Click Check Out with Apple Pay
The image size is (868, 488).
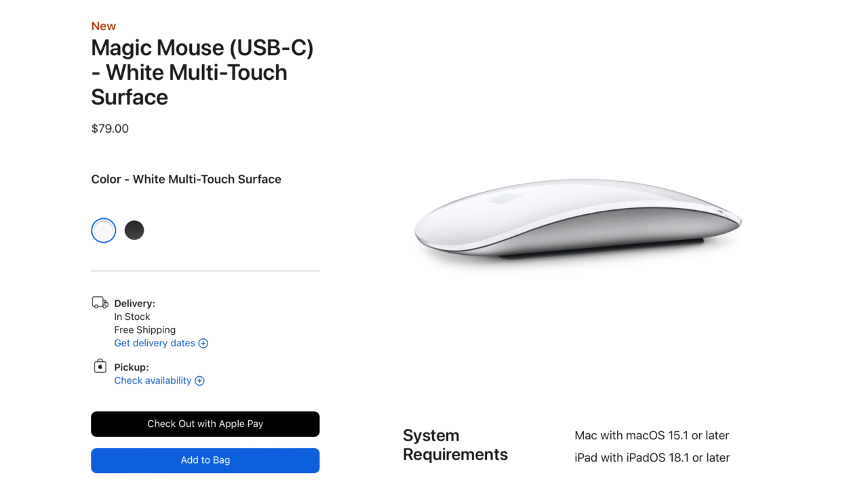205,424
